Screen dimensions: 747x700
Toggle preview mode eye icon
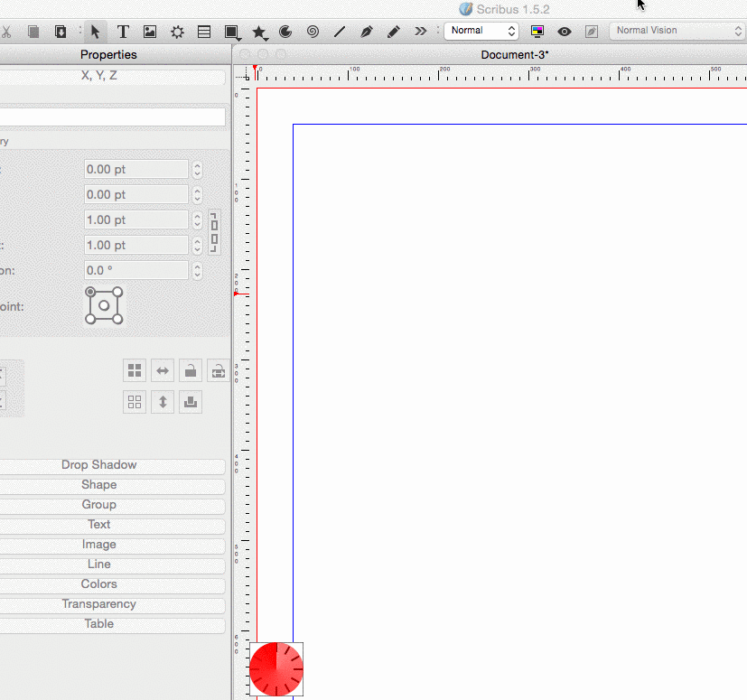tap(565, 31)
